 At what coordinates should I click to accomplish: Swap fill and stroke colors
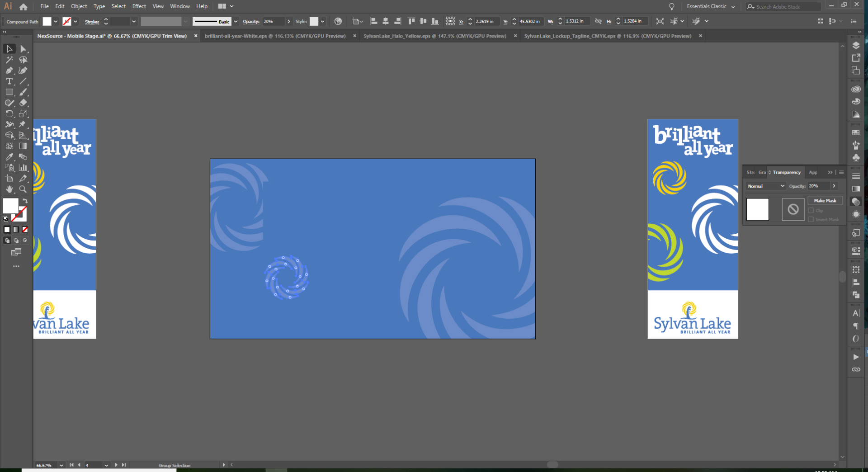pos(25,200)
